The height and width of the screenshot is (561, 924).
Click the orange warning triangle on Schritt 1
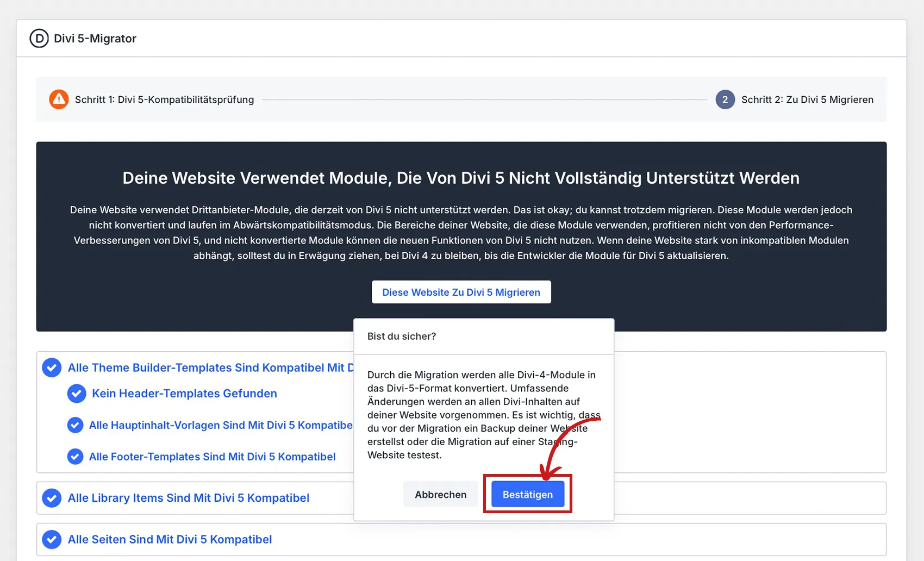(59, 99)
